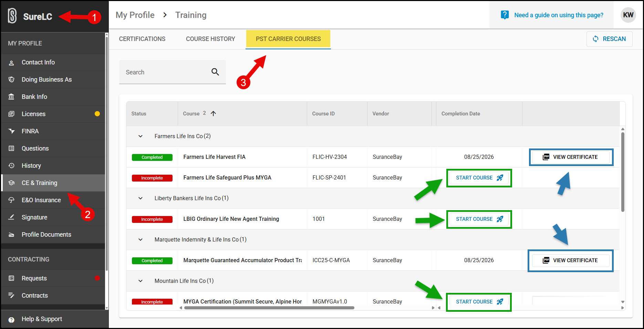Image resolution: width=644 pixels, height=329 pixels.
Task: Click the RESCAN button
Action: coord(610,39)
